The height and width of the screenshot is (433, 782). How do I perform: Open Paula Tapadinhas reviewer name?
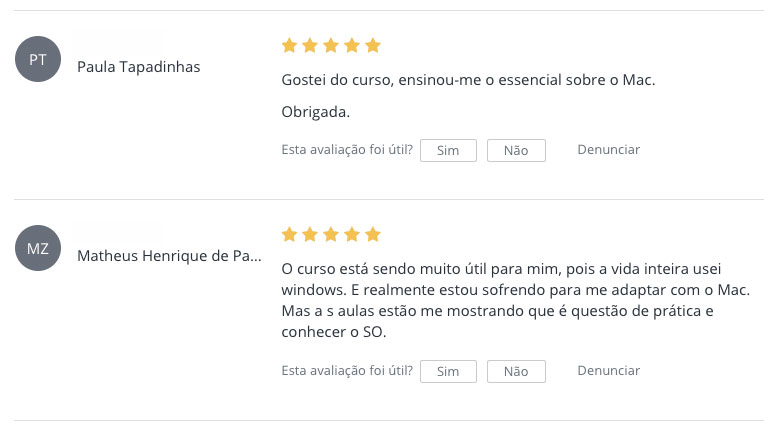(139, 67)
